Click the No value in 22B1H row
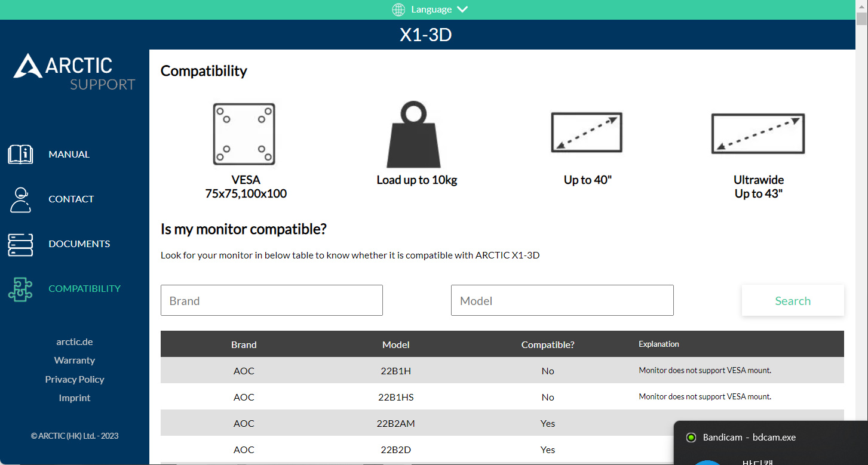The image size is (868, 465). (x=548, y=371)
